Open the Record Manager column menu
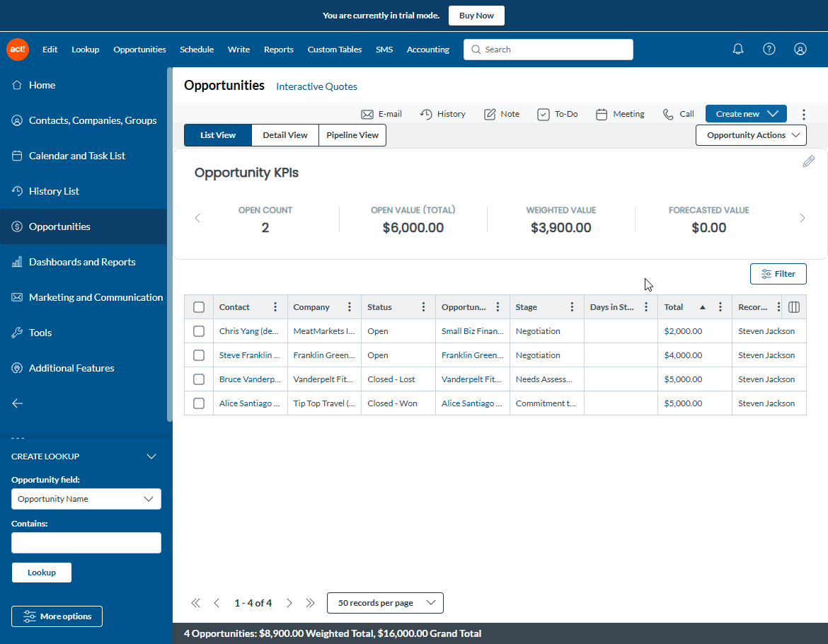Screen dimensions: 828x644 pyautogui.click(x=778, y=307)
